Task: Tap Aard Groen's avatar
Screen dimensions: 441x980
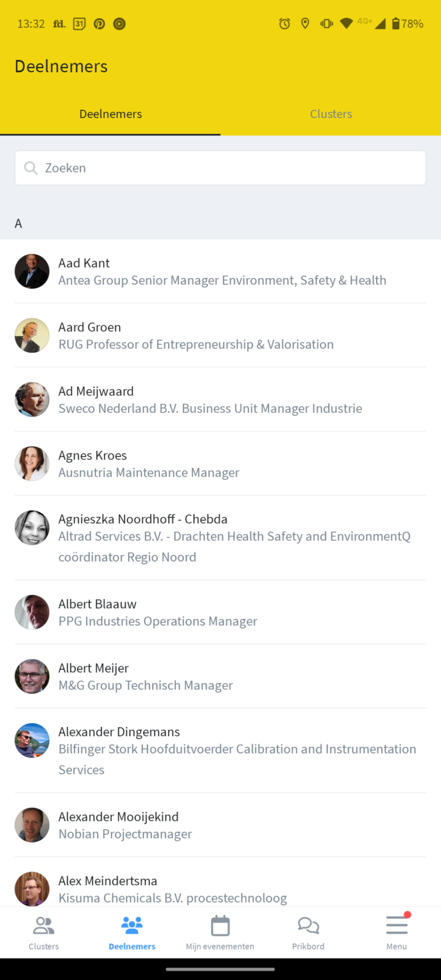Action: coord(32,335)
